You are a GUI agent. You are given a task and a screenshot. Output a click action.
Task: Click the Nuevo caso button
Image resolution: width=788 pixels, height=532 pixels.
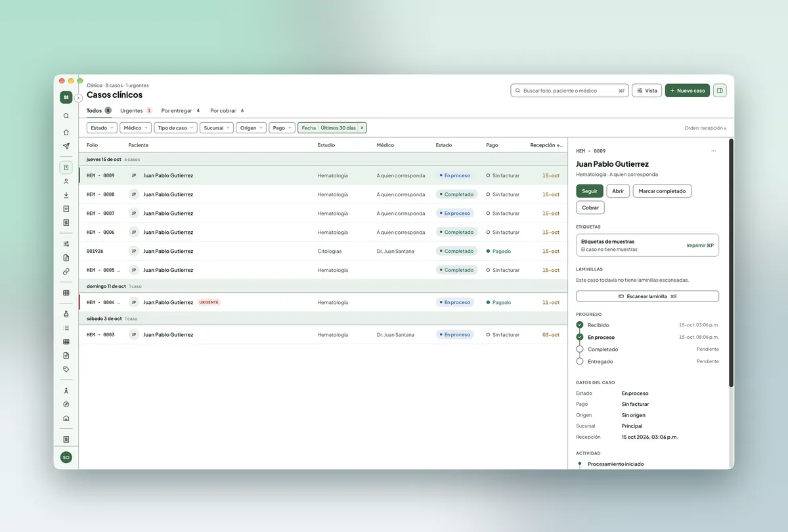click(688, 91)
